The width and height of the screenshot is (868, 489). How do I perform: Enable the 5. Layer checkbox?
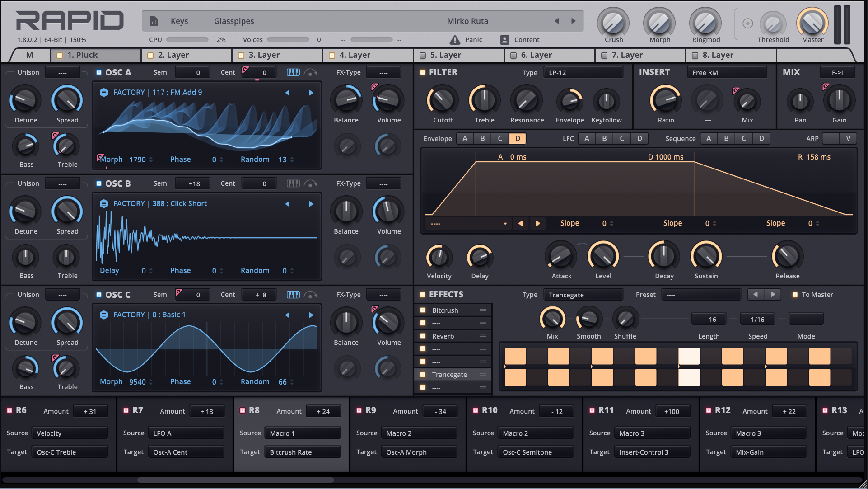point(423,56)
